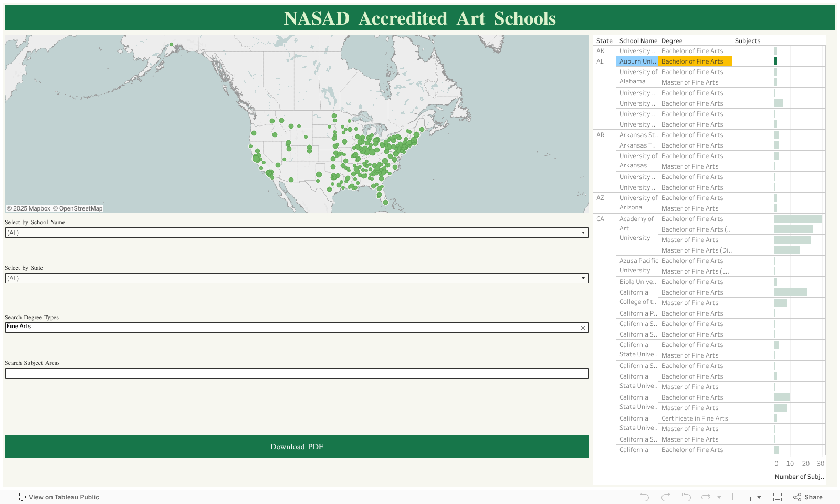This screenshot has height=504, width=840.
Task: Select the California College of t.. cell
Action: [638, 297]
